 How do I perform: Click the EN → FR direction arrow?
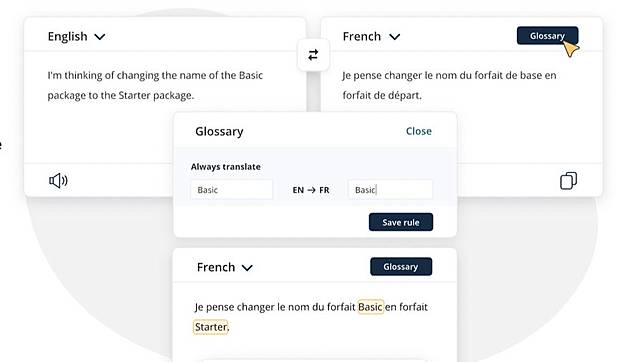(x=311, y=190)
